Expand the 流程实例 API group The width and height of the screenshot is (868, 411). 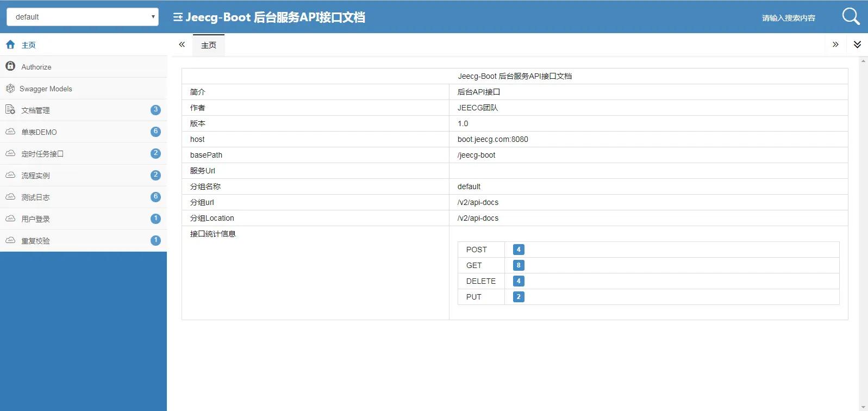83,175
